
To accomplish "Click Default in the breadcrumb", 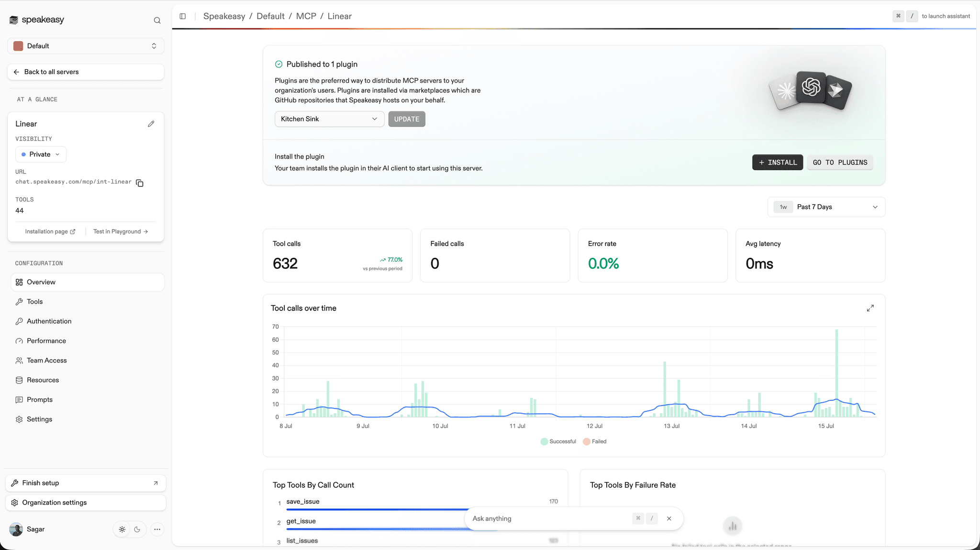I will tap(270, 16).
